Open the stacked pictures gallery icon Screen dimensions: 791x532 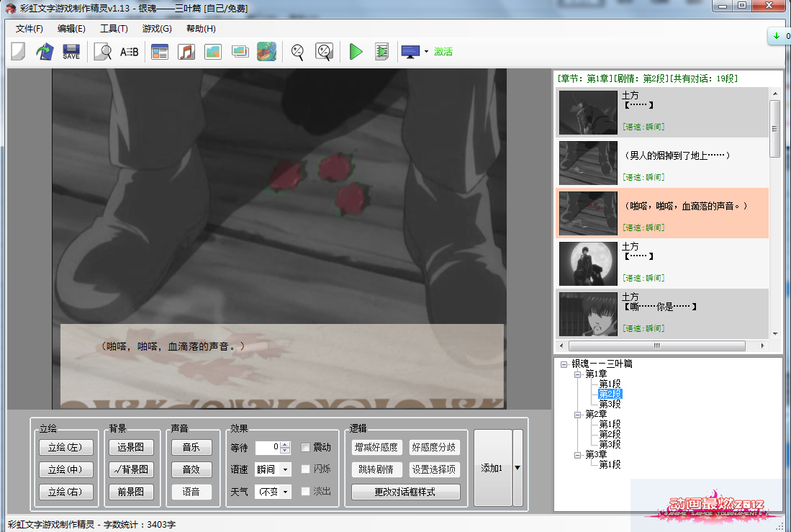(240, 52)
